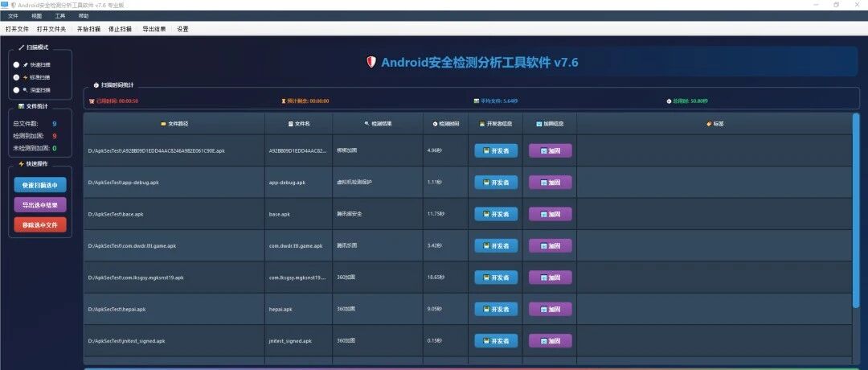868x370 pixels.
Task: Click 加固 button for jnitest_signed.apk
Action: click(x=551, y=341)
